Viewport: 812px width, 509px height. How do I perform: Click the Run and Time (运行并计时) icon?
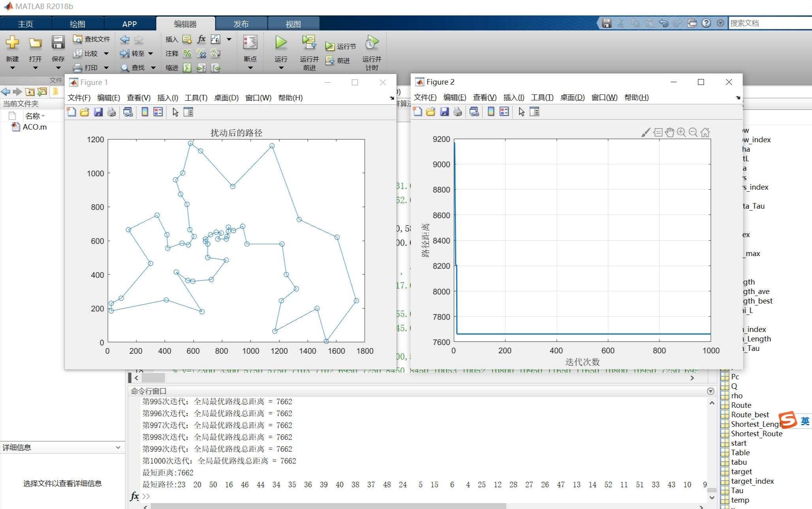point(371,43)
